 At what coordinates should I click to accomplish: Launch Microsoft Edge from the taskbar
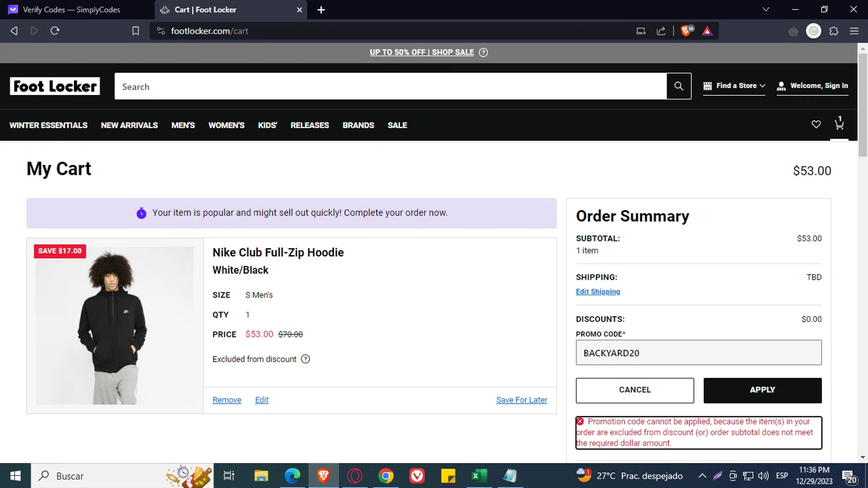point(292,476)
